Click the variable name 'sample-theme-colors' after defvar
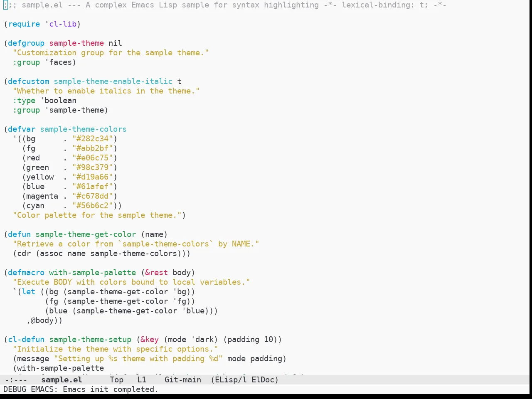The height and width of the screenshot is (399, 532). click(83, 129)
